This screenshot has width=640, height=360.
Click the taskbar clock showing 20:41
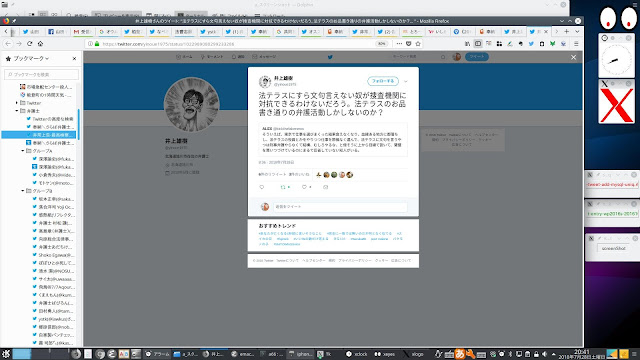click(582, 354)
